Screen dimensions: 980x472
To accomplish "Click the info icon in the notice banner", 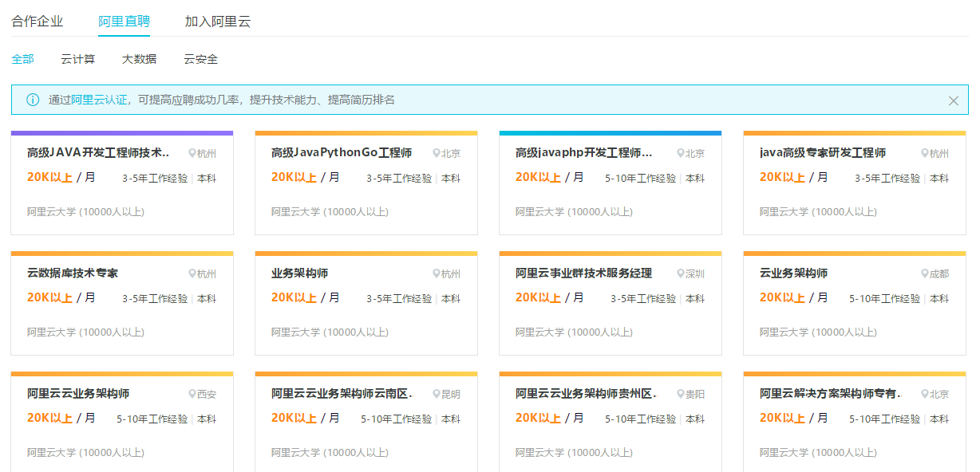I will pos(33,100).
